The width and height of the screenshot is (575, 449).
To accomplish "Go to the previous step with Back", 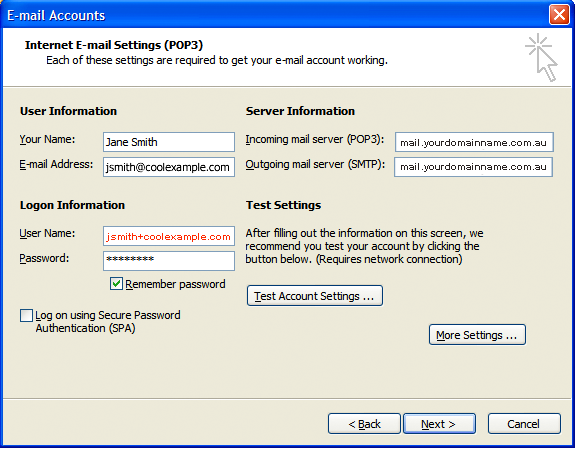I will point(364,424).
